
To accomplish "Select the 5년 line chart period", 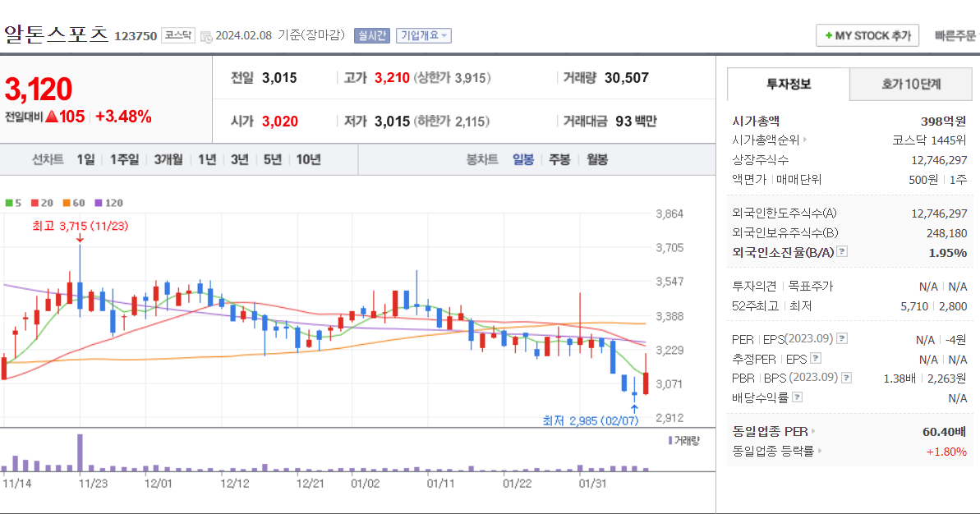I will pyautogui.click(x=273, y=160).
